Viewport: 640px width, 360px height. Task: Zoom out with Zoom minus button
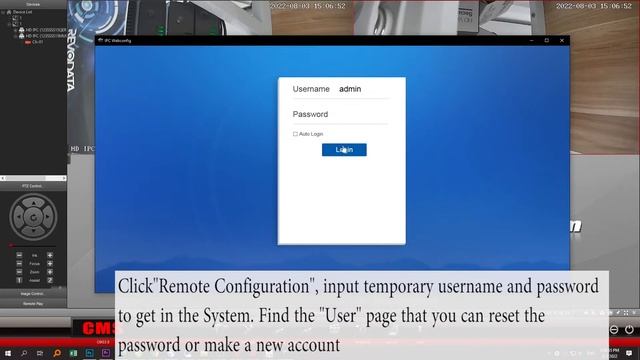coord(19,272)
